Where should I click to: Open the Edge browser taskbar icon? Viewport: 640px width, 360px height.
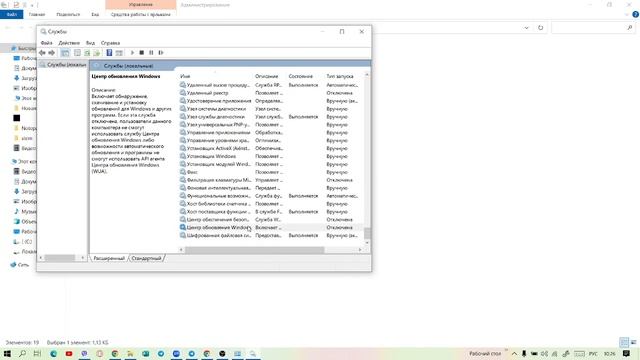tap(53, 353)
